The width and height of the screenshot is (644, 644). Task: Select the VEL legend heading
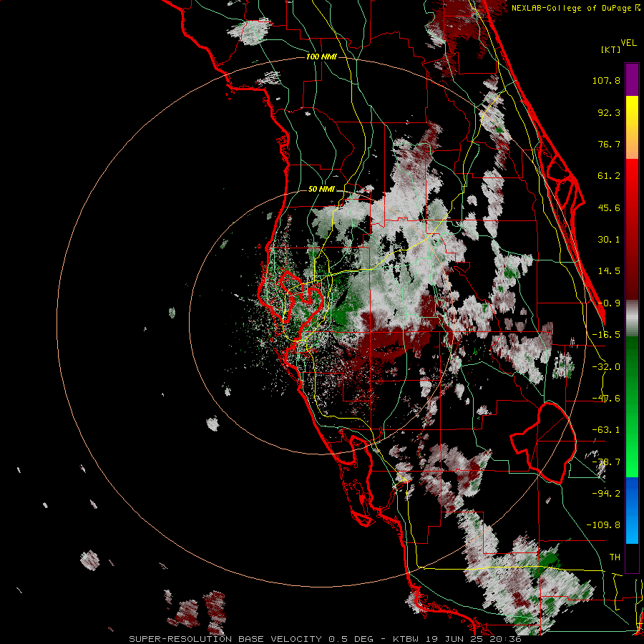pyautogui.click(x=628, y=43)
